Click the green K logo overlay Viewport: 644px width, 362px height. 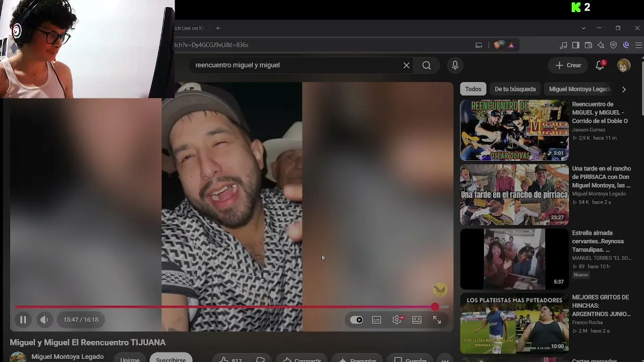576,7
